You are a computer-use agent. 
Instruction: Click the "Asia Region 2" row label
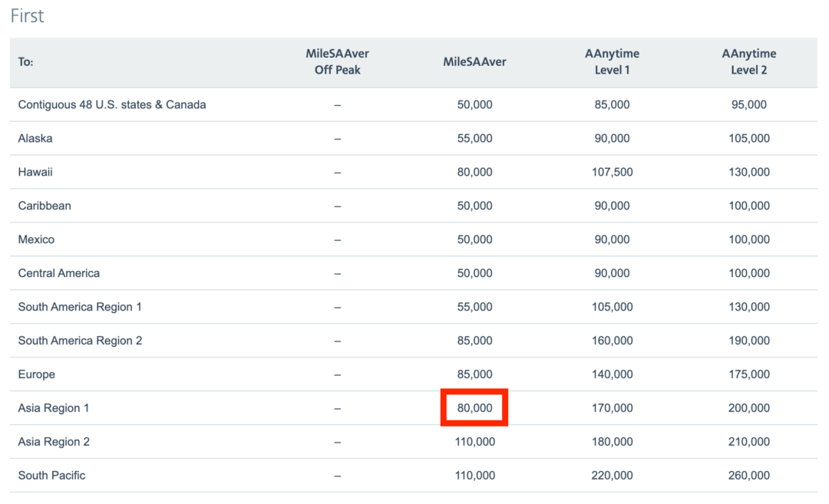[x=54, y=442]
